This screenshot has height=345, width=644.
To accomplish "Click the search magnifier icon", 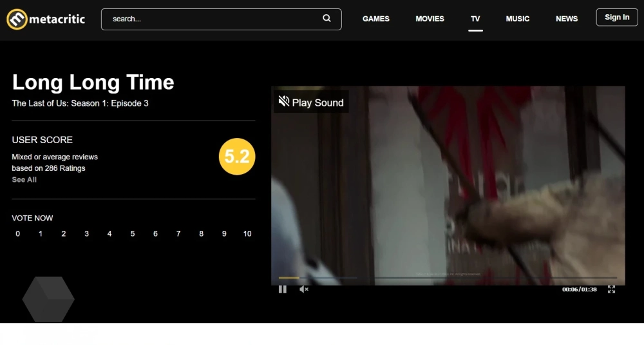I will [327, 18].
